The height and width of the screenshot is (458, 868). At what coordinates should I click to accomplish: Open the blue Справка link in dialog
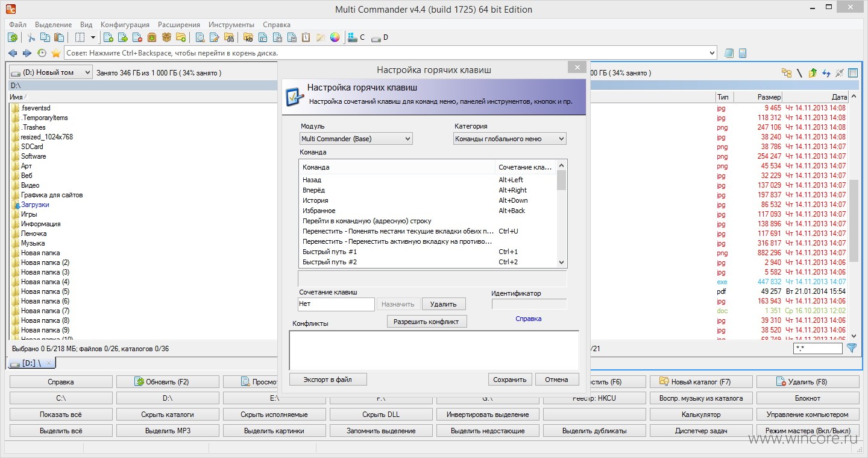coord(528,319)
